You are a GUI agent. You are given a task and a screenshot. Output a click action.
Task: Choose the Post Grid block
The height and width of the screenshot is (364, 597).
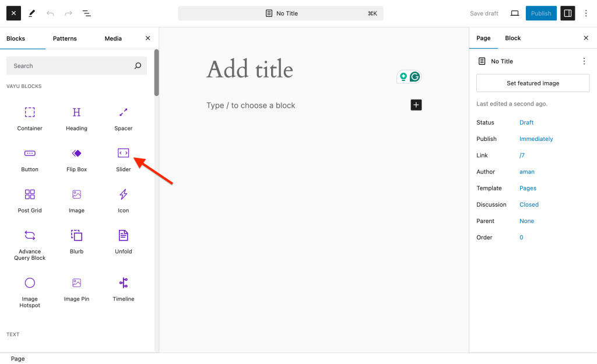pos(30,200)
